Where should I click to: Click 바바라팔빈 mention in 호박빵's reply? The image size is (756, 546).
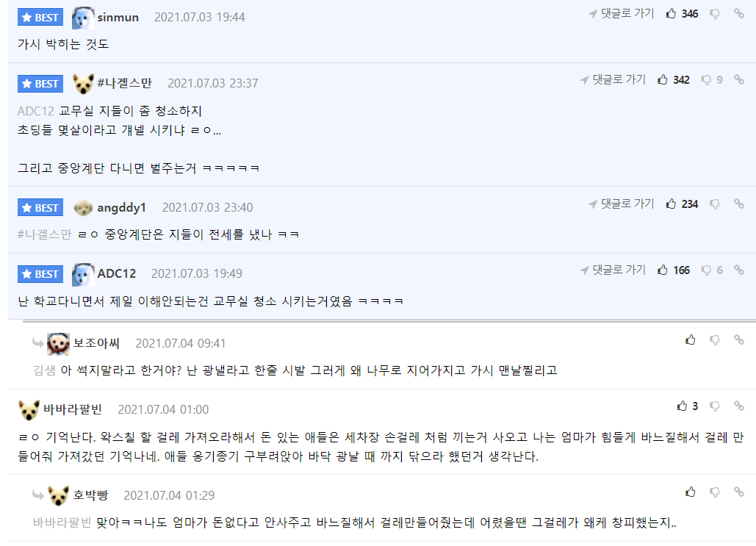[62, 522]
